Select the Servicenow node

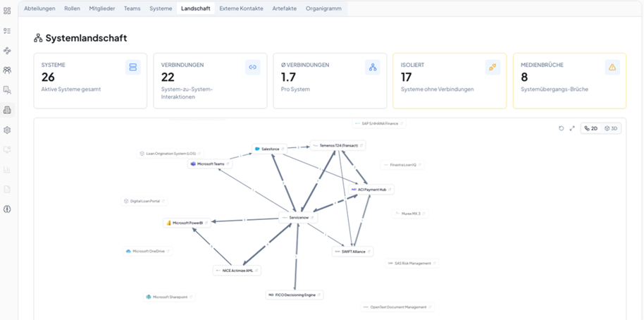tap(298, 217)
